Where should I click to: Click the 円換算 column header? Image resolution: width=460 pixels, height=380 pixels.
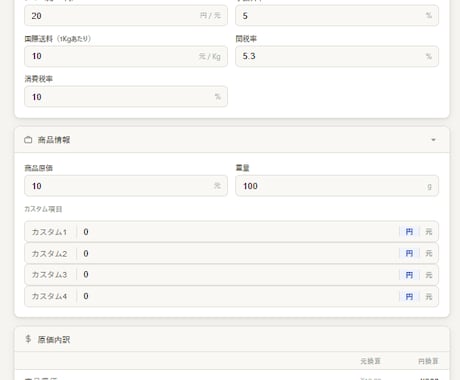[428, 361]
